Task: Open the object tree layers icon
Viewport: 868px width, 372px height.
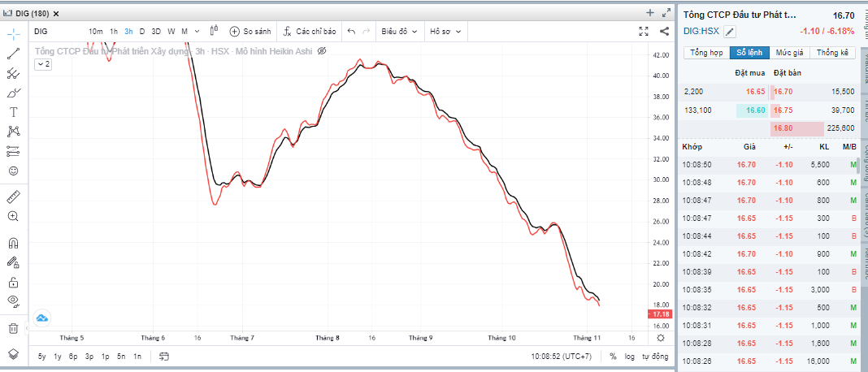Action: pyautogui.click(x=14, y=353)
